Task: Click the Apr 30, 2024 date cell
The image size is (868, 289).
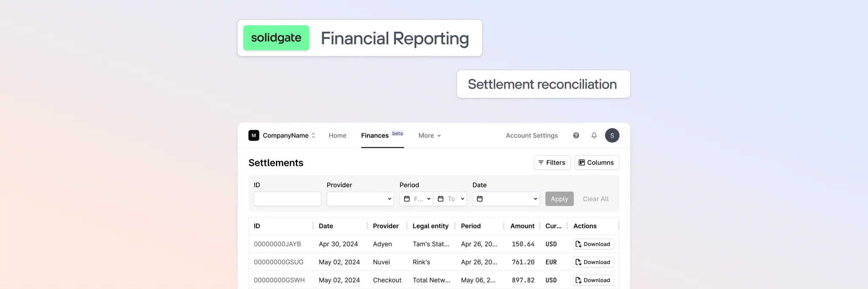Action: [x=338, y=244]
